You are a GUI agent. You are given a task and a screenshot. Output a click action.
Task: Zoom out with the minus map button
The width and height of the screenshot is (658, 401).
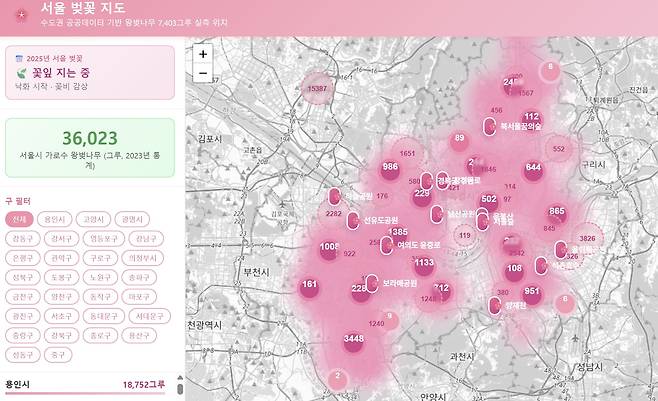tap(203, 73)
